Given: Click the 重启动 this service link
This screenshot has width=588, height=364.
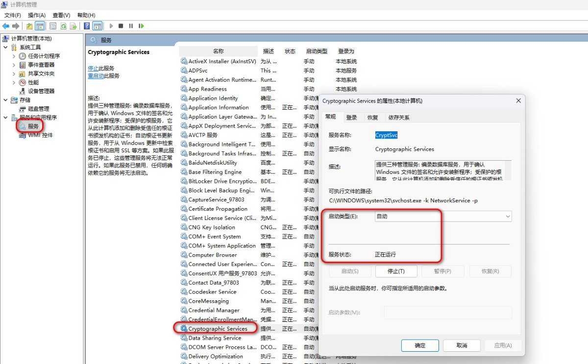Looking at the screenshot, I should (96, 76).
